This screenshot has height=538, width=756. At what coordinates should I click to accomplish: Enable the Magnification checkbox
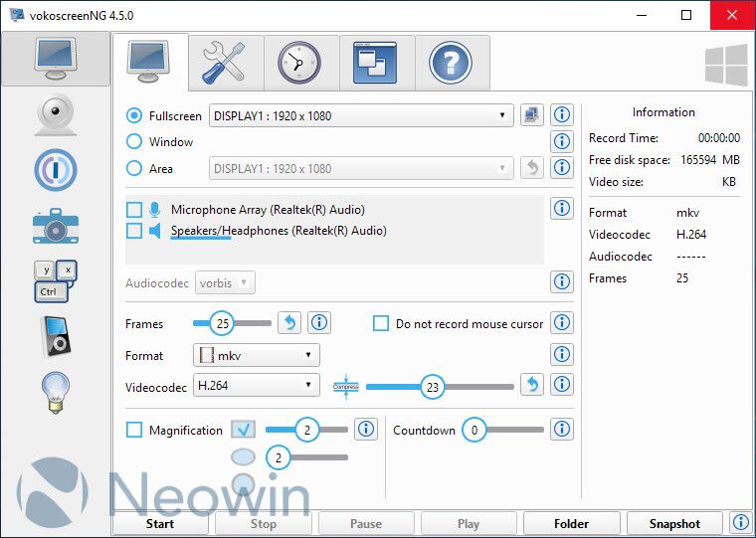click(x=134, y=430)
